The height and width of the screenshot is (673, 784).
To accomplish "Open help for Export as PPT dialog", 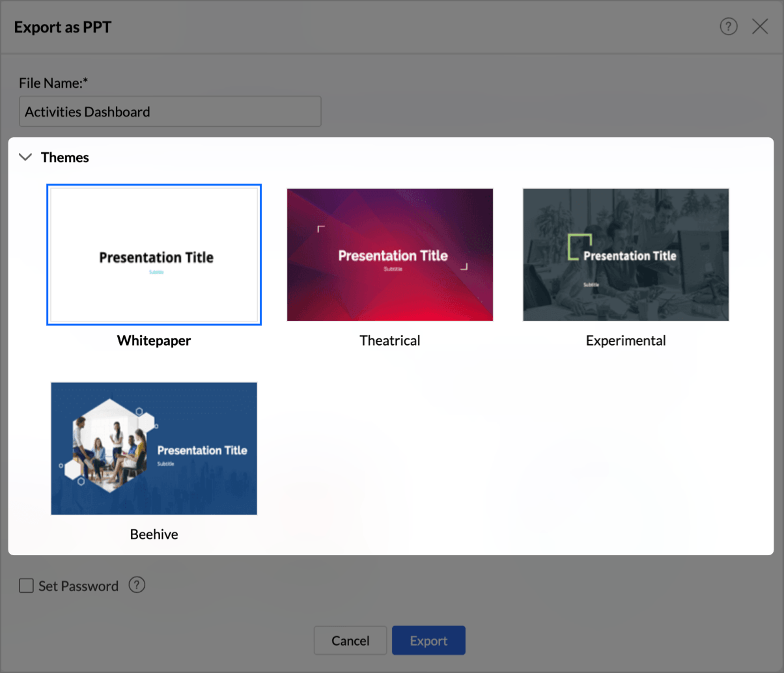I will 729,27.
